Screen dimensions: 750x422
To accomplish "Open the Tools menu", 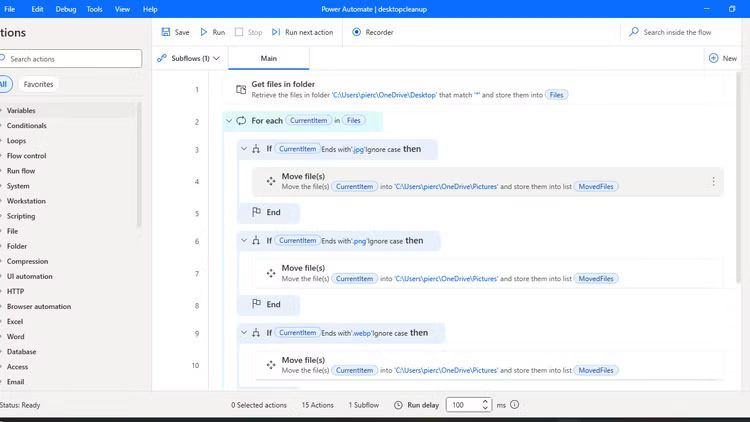I will tap(94, 9).
